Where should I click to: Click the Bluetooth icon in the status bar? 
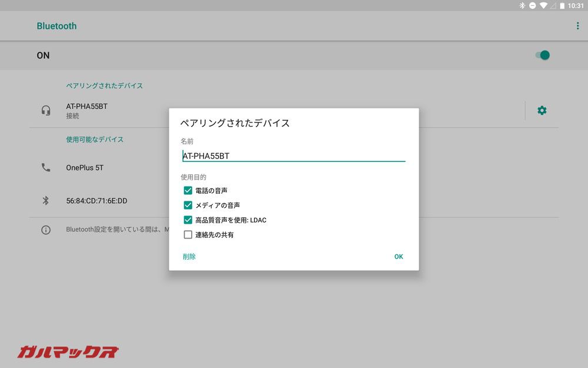522,5
